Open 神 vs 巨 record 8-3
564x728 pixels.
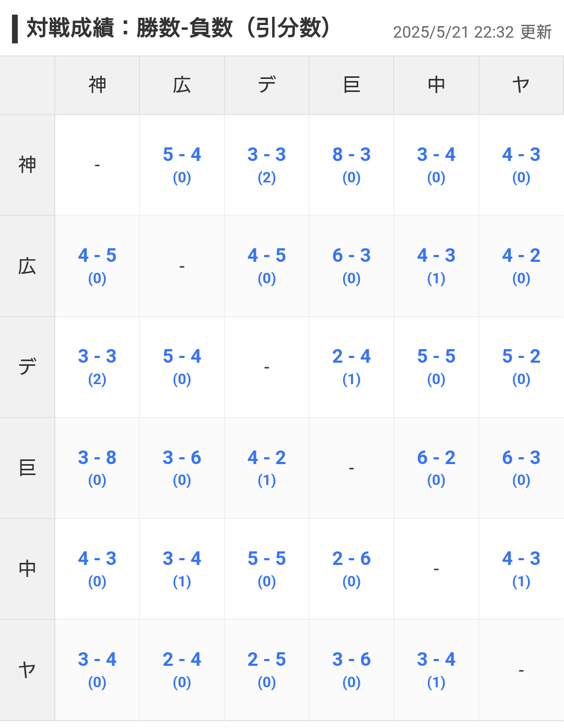(351, 165)
